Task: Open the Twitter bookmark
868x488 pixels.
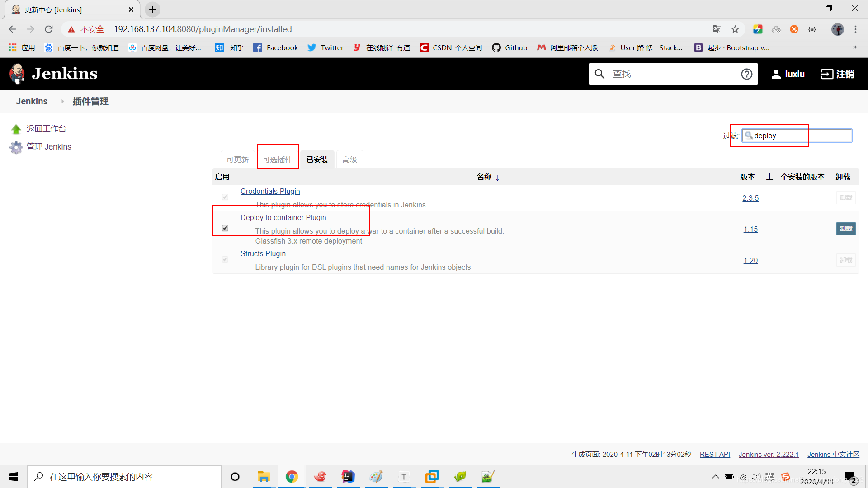Action: point(325,47)
